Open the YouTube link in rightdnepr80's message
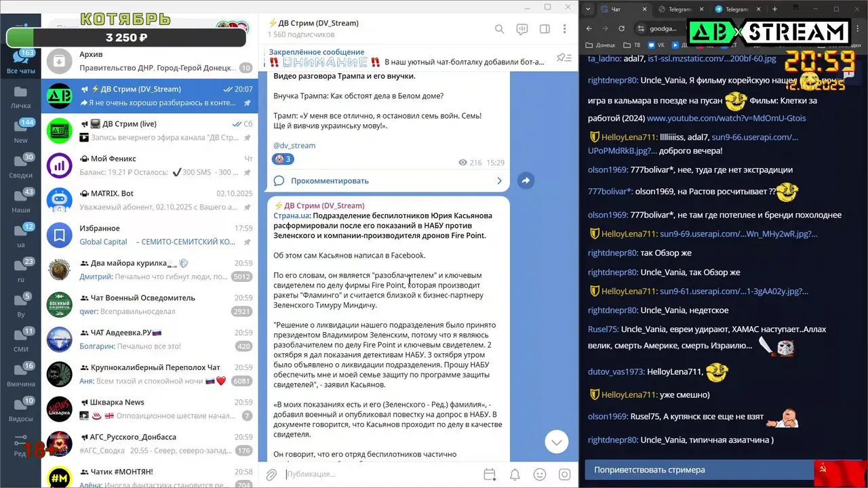 [726, 118]
